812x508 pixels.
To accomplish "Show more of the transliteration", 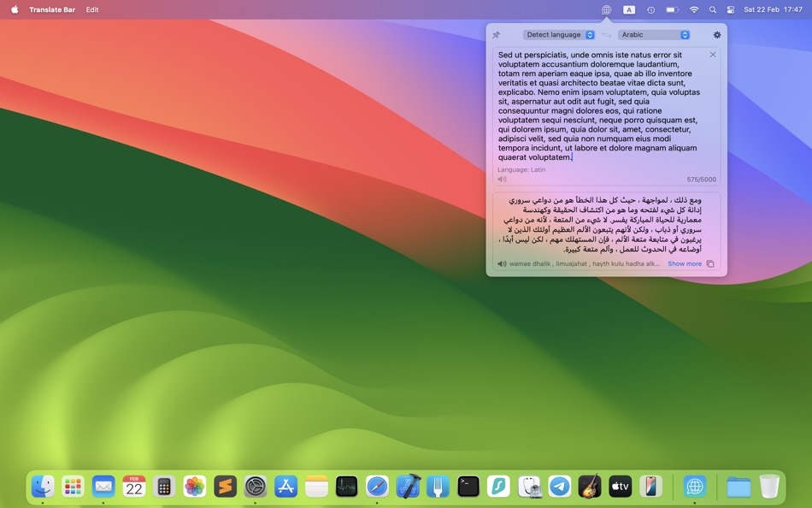I will pyautogui.click(x=685, y=263).
